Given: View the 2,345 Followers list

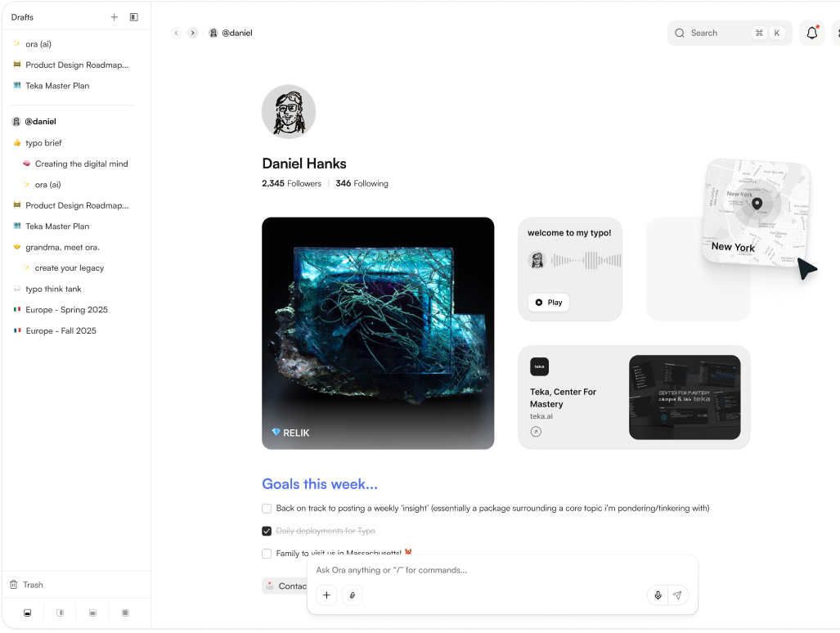Looking at the screenshot, I should (x=291, y=183).
